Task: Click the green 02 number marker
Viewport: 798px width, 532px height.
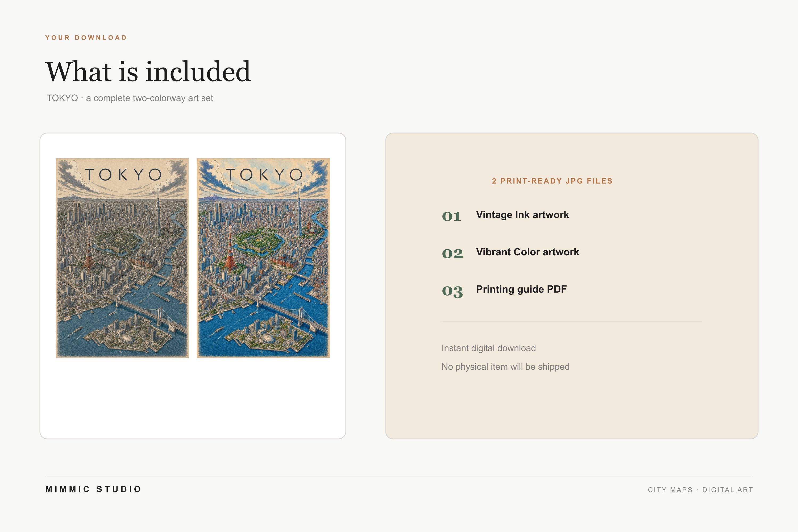Action: [x=452, y=253]
